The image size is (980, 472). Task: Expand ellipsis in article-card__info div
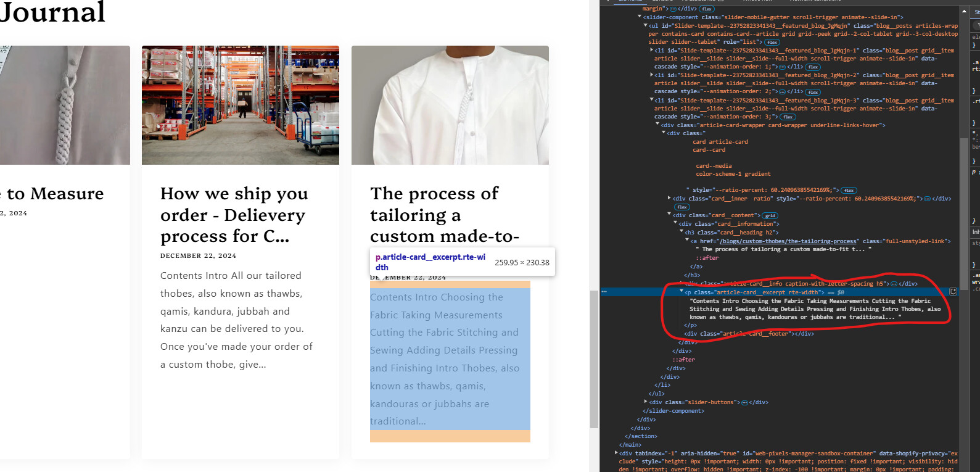(894, 284)
